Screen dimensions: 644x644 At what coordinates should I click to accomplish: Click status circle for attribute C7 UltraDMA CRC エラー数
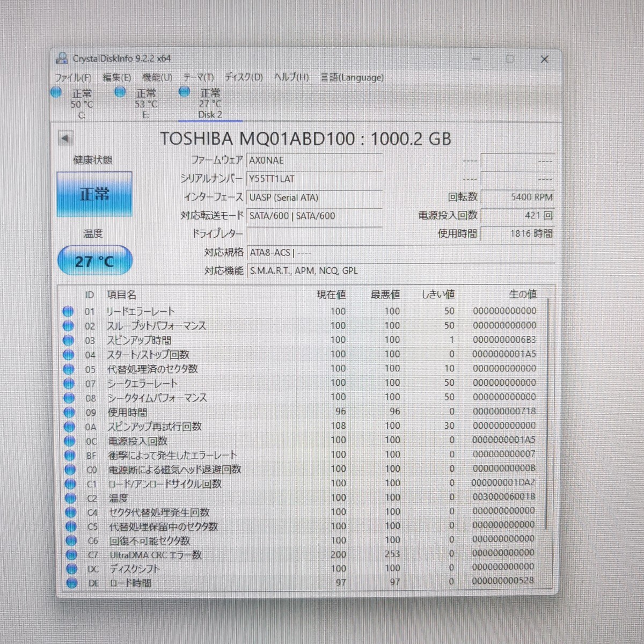[x=71, y=555]
